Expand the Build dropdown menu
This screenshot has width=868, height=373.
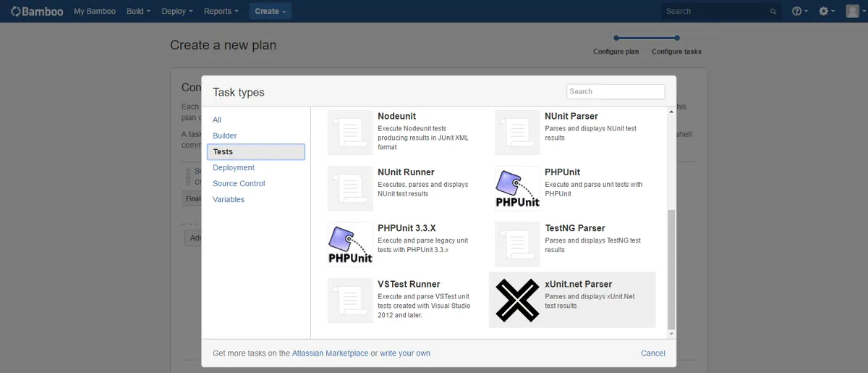[138, 11]
